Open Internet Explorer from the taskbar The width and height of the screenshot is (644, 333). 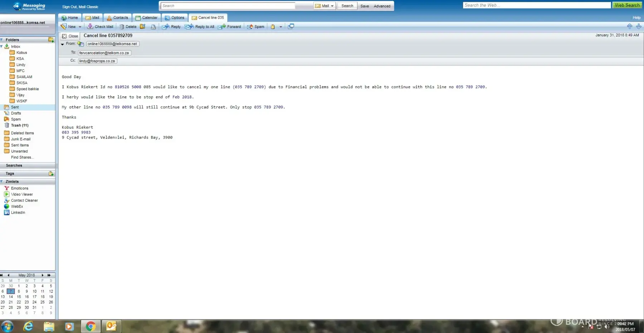coord(28,326)
